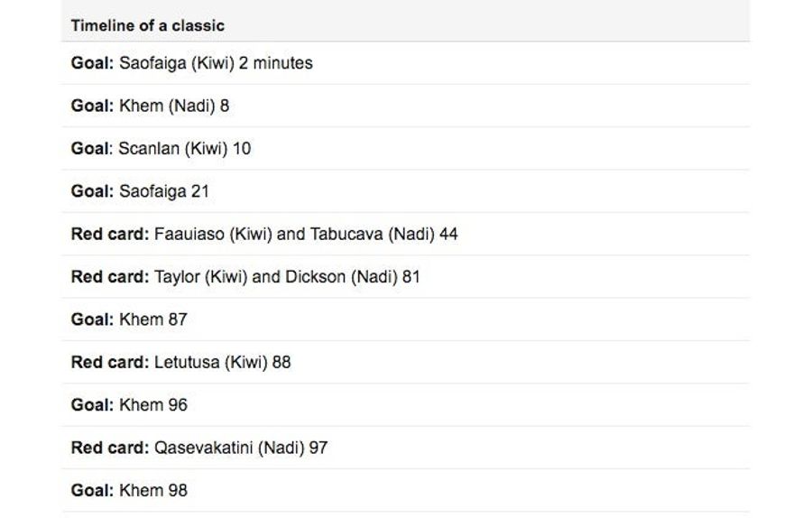
Task: Click the 'Red card:' label before Letutusa
Action: point(110,362)
